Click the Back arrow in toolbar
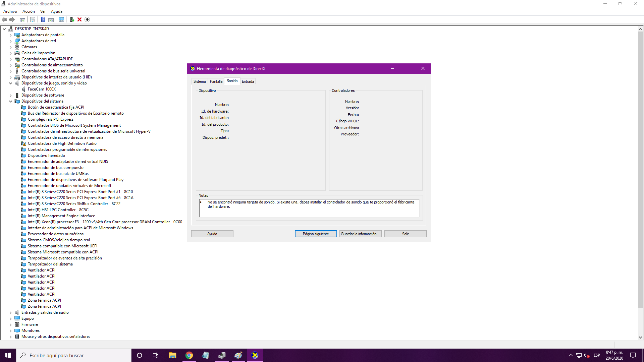Image resolution: width=644 pixels, height=362 pixels. 5,19
